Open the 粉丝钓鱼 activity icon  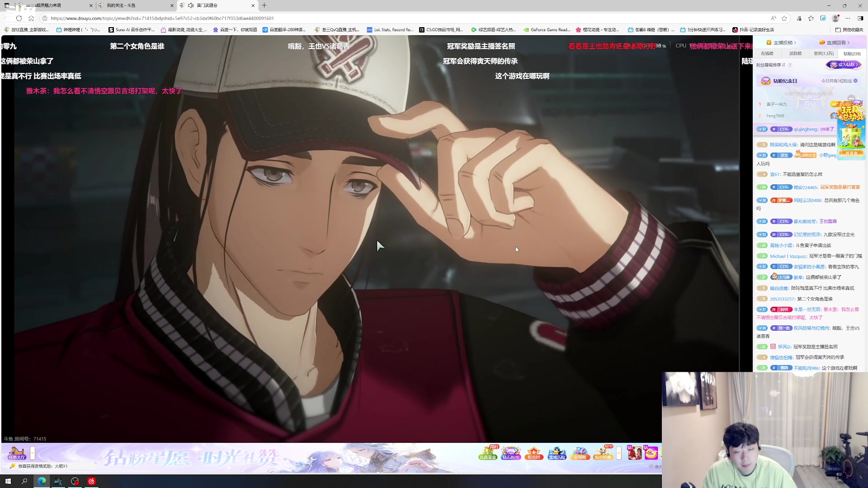[x=603, y=453]
